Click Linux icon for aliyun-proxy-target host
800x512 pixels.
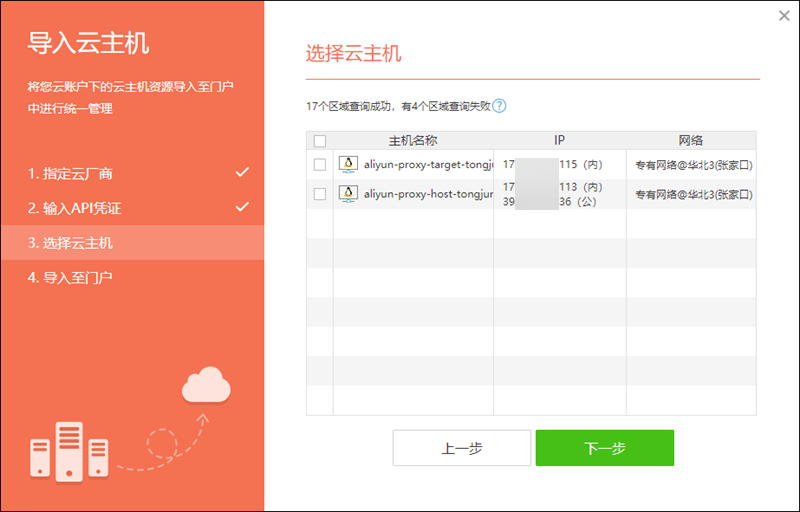pyautogui.click(x=348, y=164)
